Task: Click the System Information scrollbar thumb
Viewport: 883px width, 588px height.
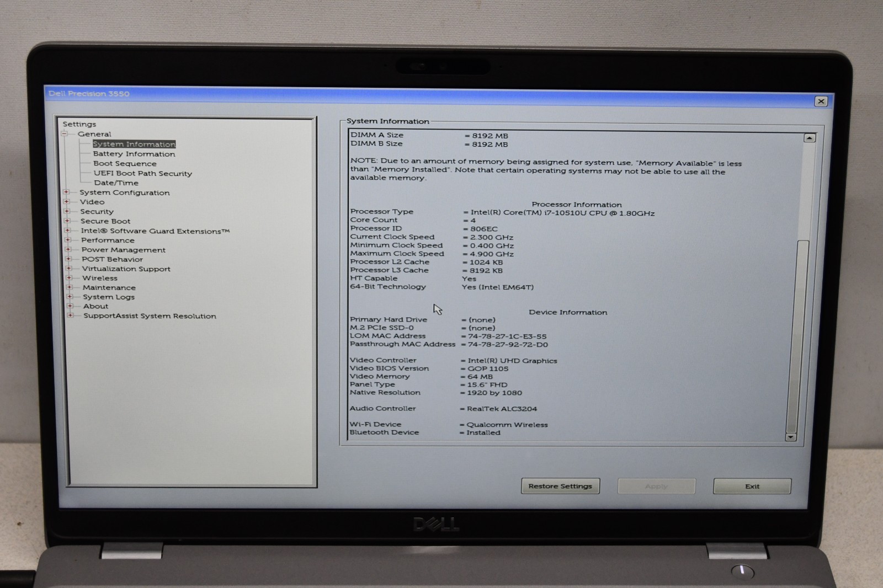Action: [x=797, y=336]
